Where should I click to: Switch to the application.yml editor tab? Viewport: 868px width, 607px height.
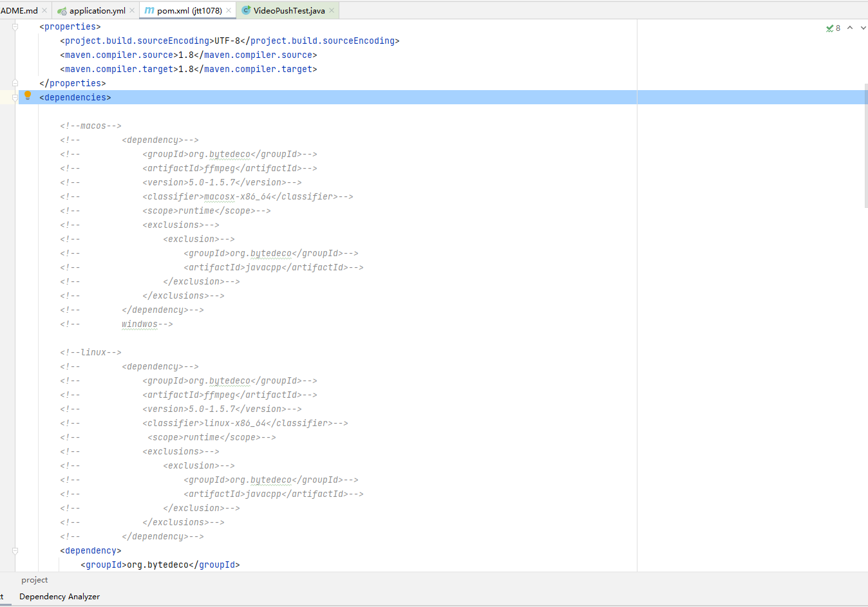[x=97, y=10]
